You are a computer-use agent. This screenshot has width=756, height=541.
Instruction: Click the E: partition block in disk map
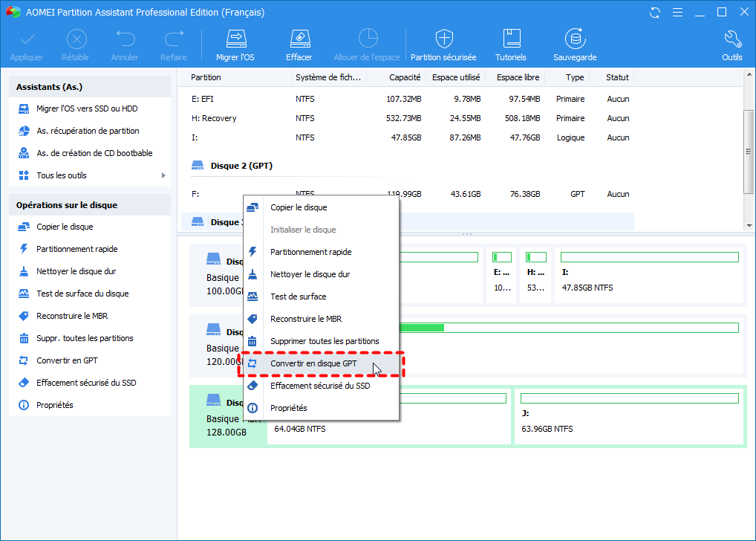point(502,275)
